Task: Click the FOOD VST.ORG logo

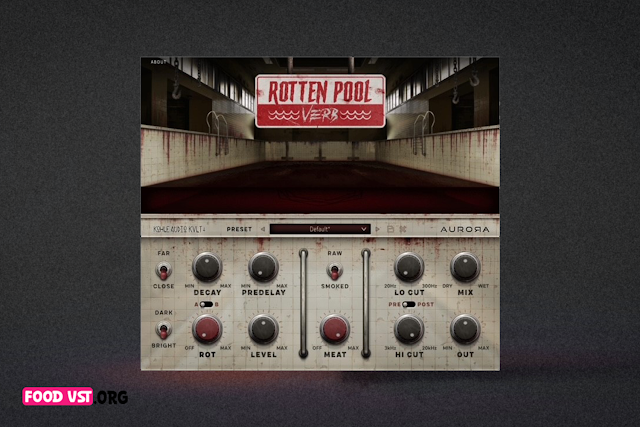Action: [x=75, y=396]
